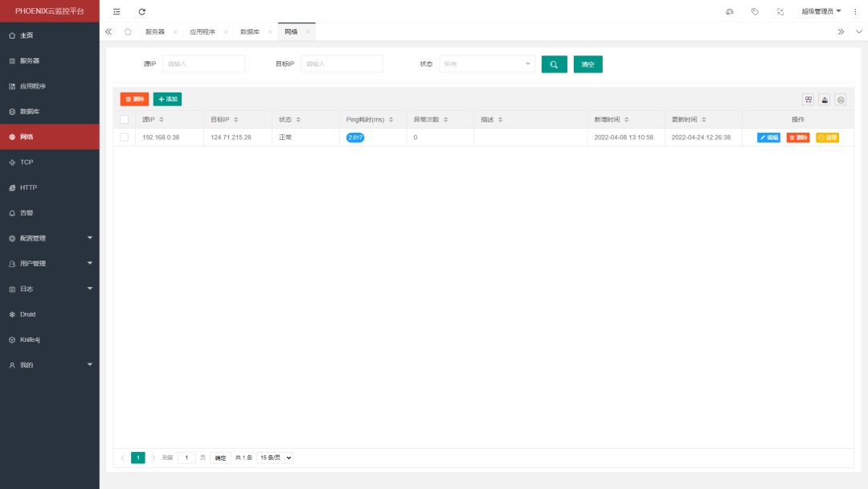Go to next page arrow

(x=154, y=458)
